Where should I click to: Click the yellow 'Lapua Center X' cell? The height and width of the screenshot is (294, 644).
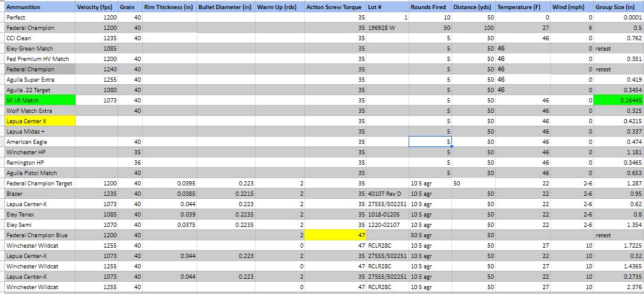pyautogui.click(x=41, y=121)
